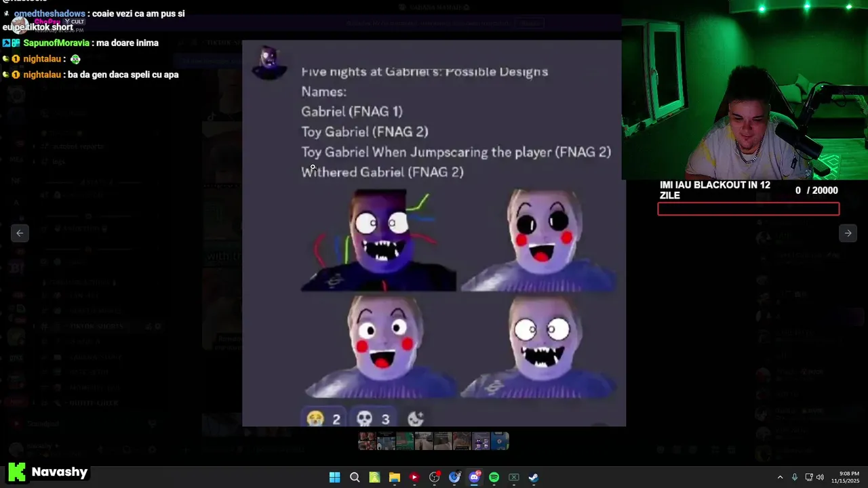Click the 'IMI IAU BLACKOUT IN 12 ZILE' goal title
This screenshot has width=868, height=488.
(715, 190)
